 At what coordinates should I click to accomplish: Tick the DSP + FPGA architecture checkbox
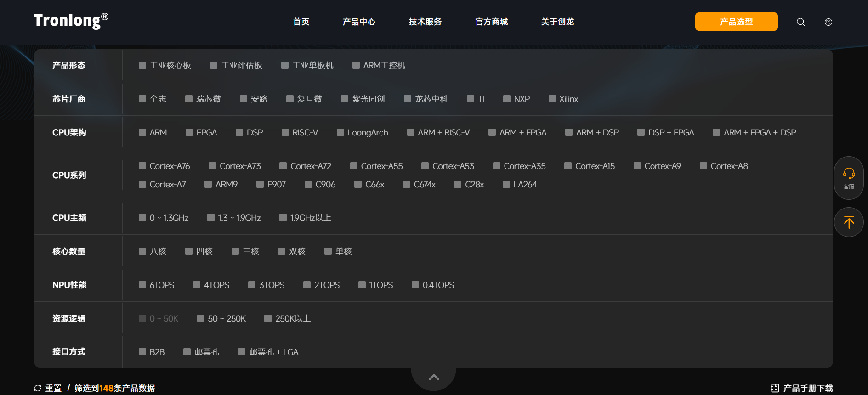point(641,132)
